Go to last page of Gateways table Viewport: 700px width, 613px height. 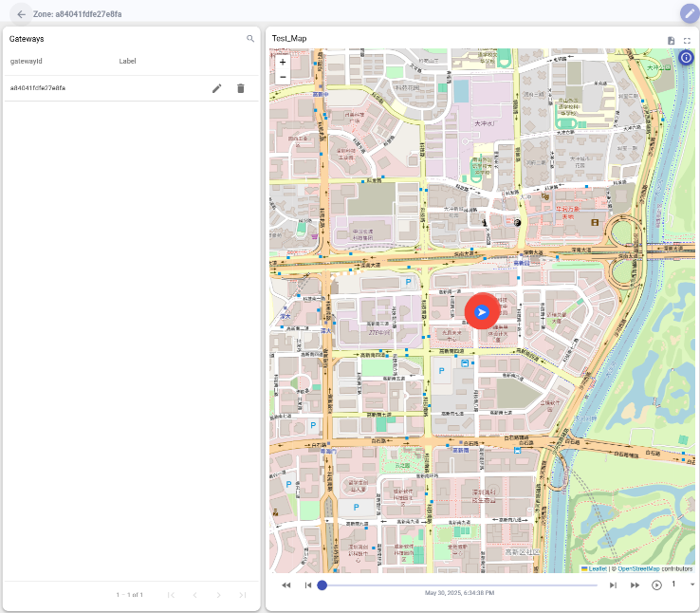243,595
